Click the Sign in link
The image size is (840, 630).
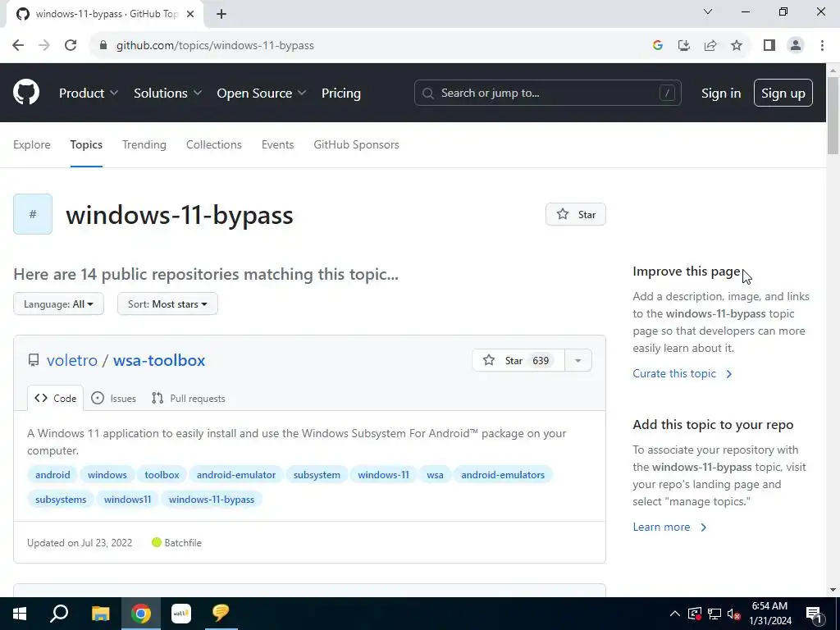(x=721, y=93)
